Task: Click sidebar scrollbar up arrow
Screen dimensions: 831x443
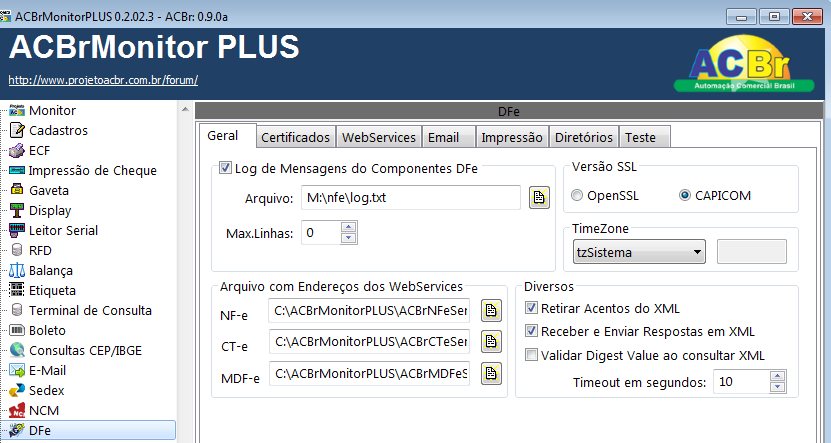Action: click(x=185, y=109)
